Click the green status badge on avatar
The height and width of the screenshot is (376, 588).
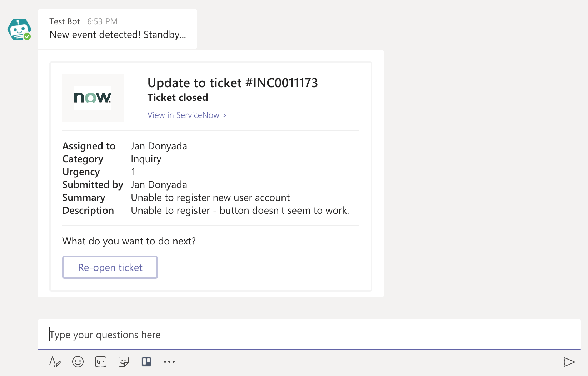27,36
